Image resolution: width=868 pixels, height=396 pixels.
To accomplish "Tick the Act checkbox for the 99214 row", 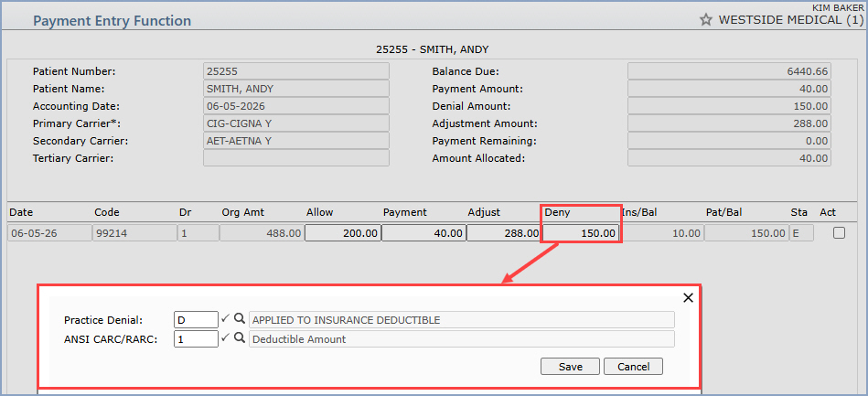I will click(840, 233).
